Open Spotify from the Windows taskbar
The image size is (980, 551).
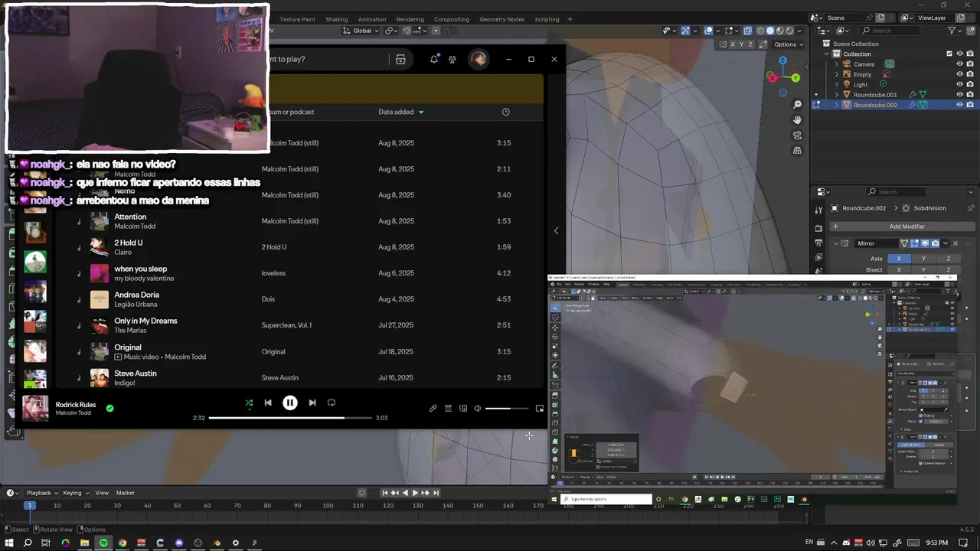coord(103,543)
